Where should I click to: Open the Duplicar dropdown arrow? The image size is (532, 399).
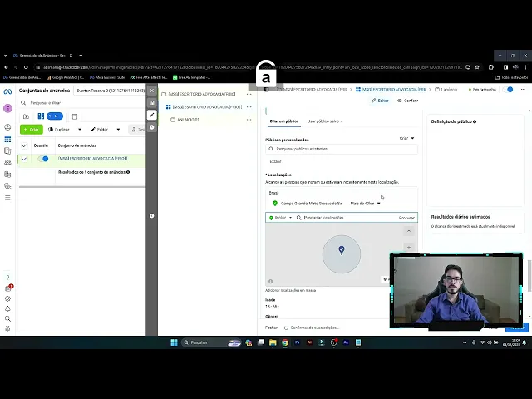tap(80, 130)
